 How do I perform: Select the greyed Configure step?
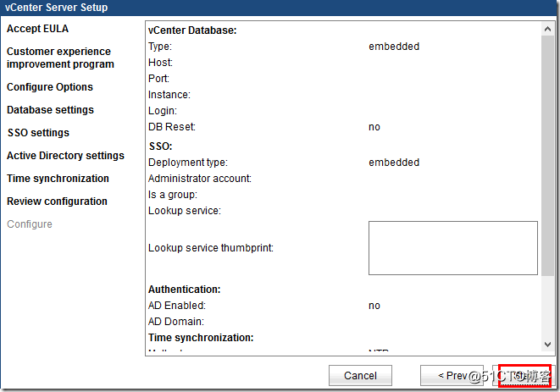30,224
